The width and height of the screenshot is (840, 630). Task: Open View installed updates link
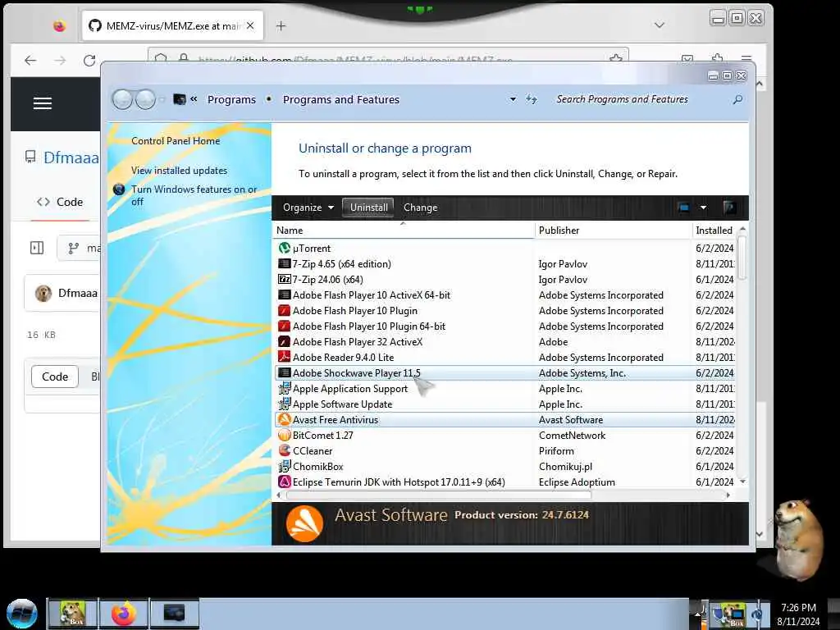(179, 171)
